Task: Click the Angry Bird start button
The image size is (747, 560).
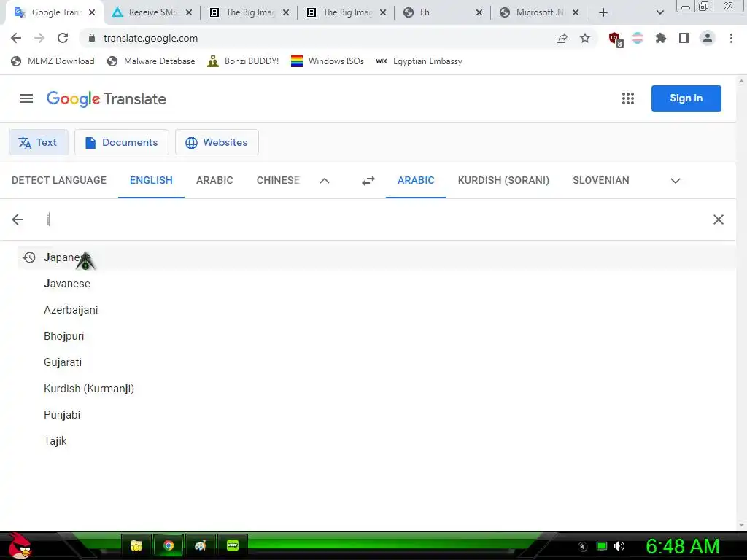Action: pyautogui.click(x=20, y=545)
